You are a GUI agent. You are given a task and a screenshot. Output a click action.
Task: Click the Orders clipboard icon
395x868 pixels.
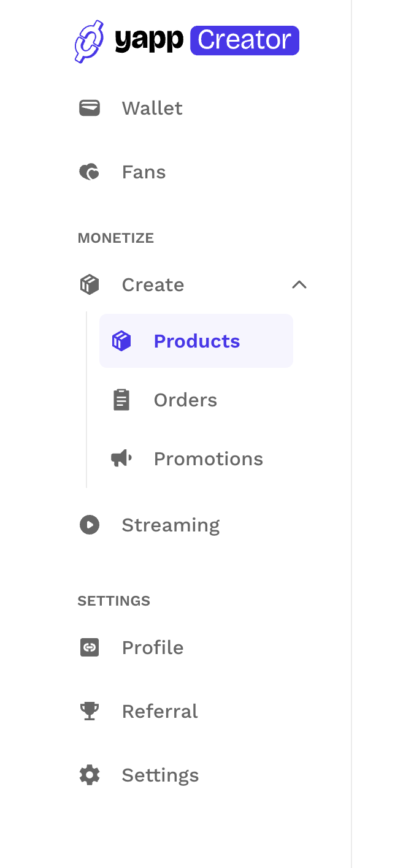121,400
